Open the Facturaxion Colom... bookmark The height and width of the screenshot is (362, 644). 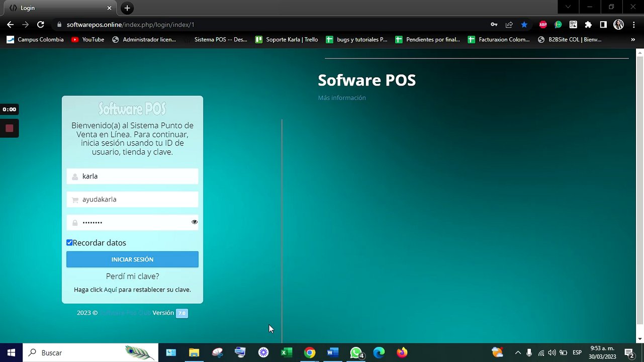(x=499, y=39)
